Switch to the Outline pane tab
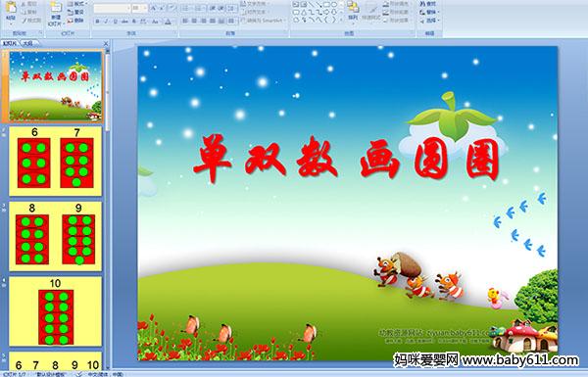 click(27, 43)
